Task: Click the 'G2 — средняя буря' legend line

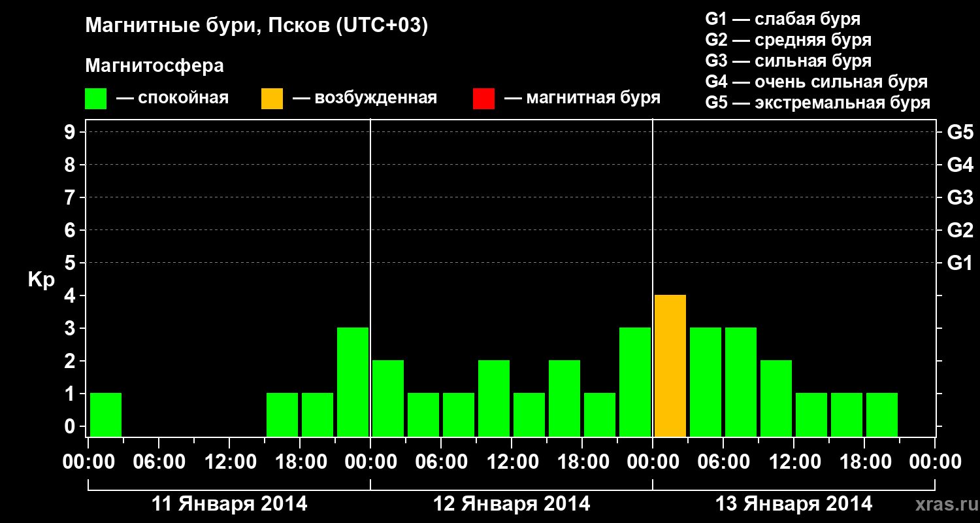Action: [x=789, y=40]
